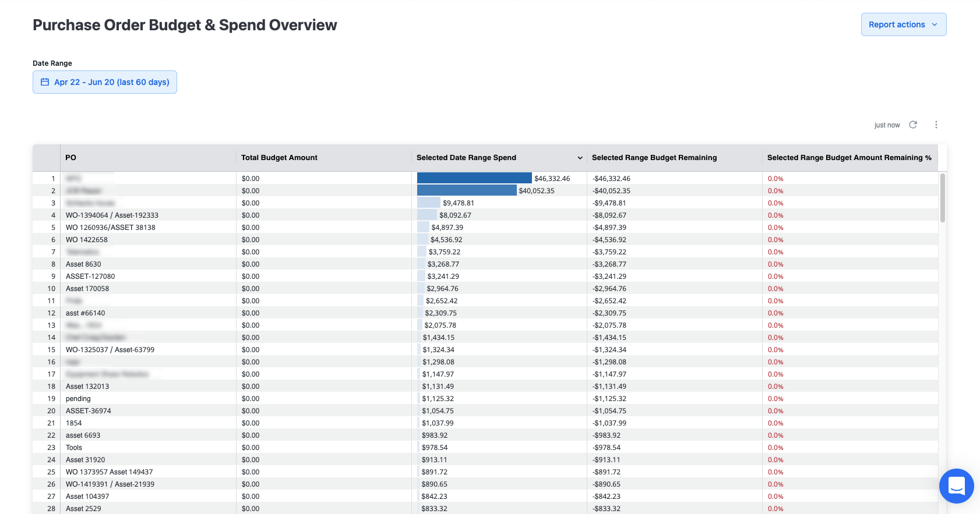980x514 pixels.
Task: Click spend value $8,092.67
Action: (x=455, y=215)
